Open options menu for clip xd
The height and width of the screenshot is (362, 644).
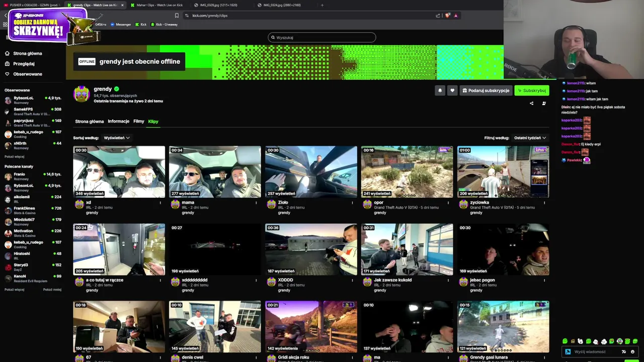(160, 203)
